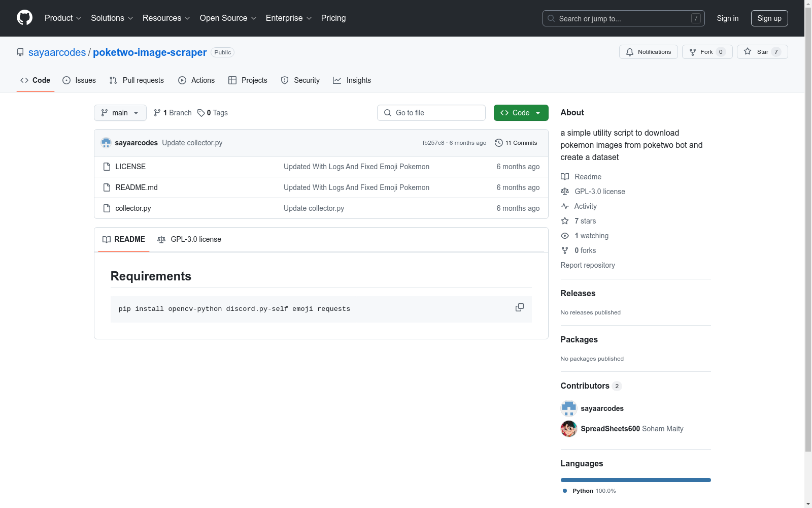Open the LICENSE file
This screenshot has height=508, width=812.
click(x=130, y=167)
